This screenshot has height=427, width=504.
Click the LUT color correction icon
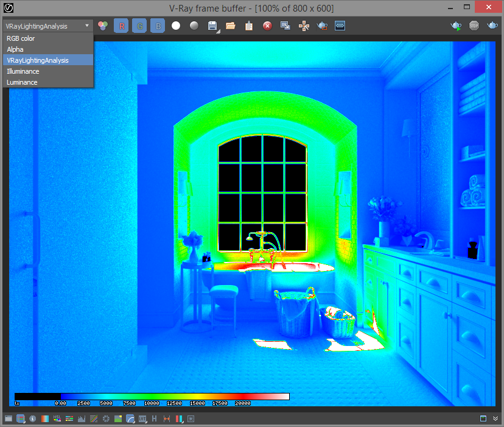coord(142,419)
